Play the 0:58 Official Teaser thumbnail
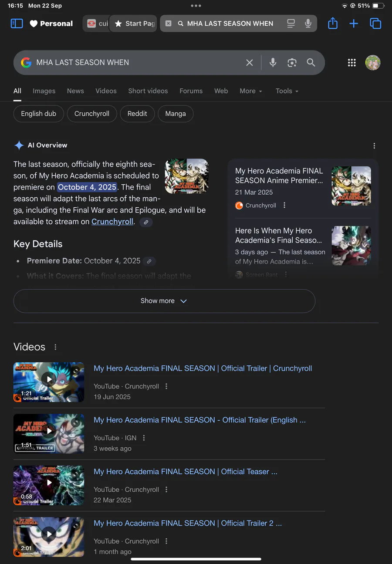Image resolution: width=392 pixels, height=564 pixels. pos(49,485)
